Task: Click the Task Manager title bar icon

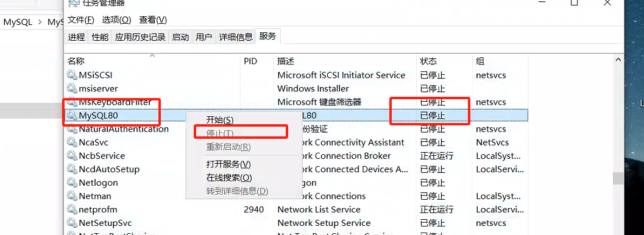Action: [74, 3]
